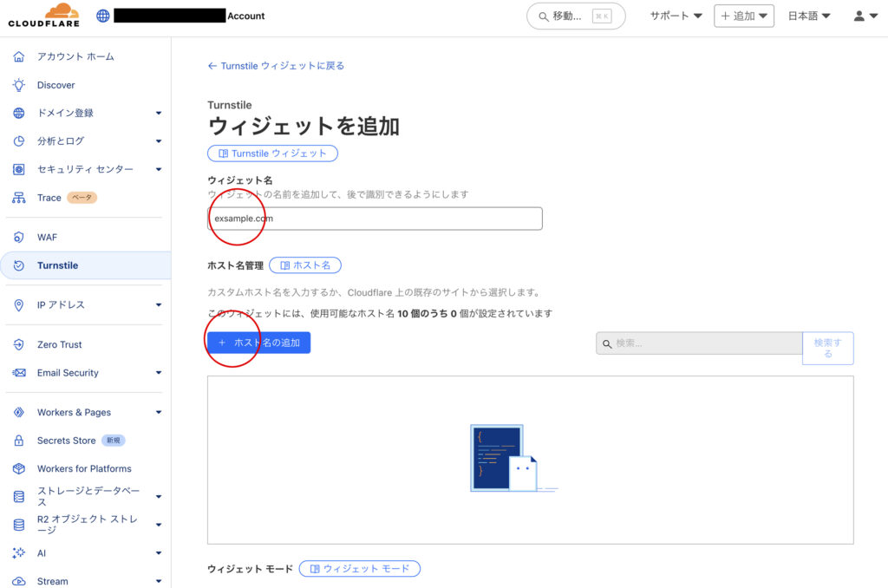Open Discover in sidebar
Screen dimensions: 888x588
click(56, 85)
